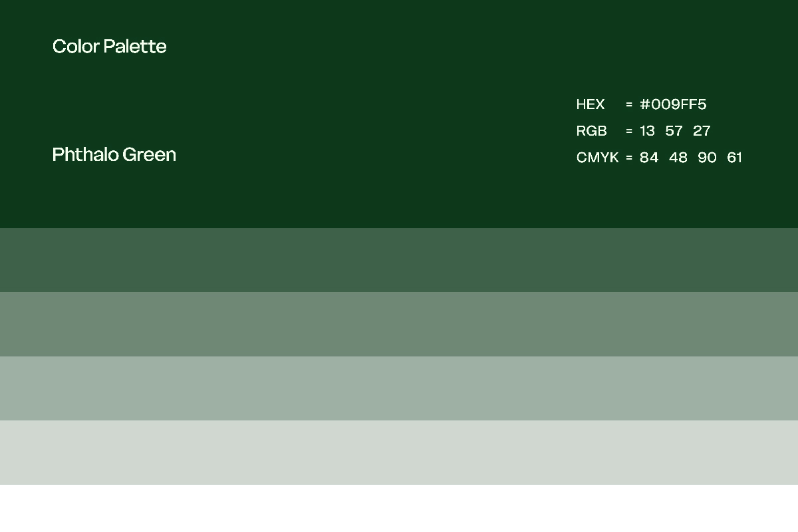
Task: Click the RGB label
Action: (592, 131)
